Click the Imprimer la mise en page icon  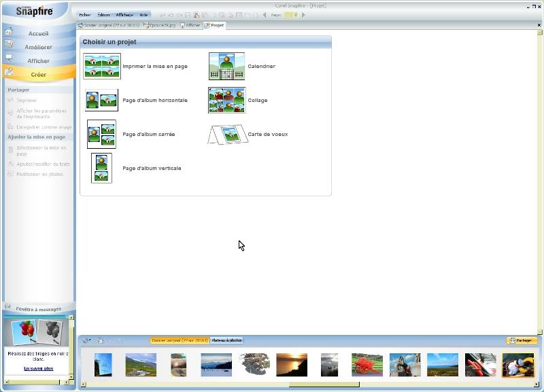(101, 67)
